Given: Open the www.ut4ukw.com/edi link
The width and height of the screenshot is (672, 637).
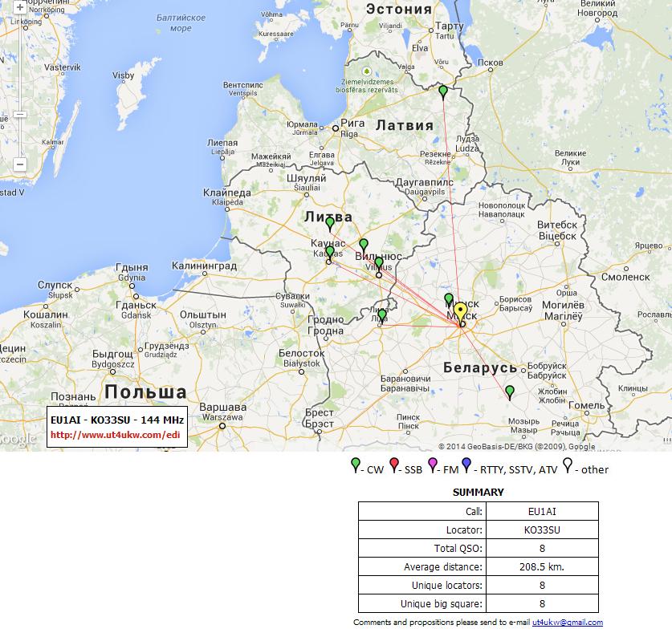Looking at the screenshot, I should pyautogui.click(x=116, y=435).
